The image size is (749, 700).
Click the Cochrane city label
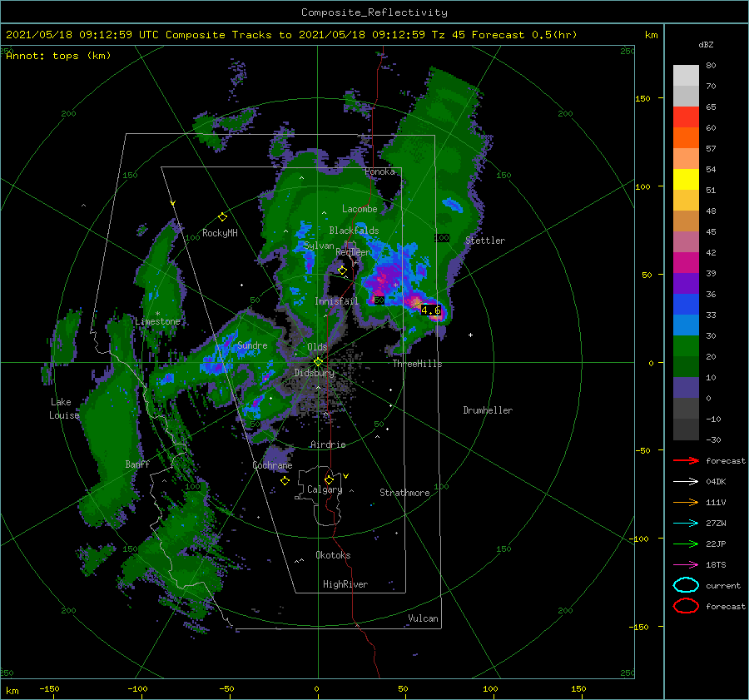pyautogui.click(x=272, y=465)
